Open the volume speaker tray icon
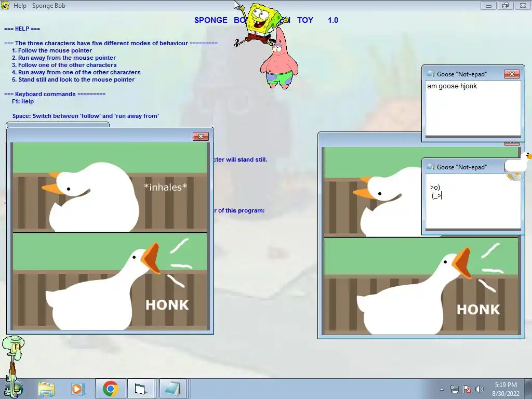The width and height of the screenshot is (532, 399). click(479, 389)
